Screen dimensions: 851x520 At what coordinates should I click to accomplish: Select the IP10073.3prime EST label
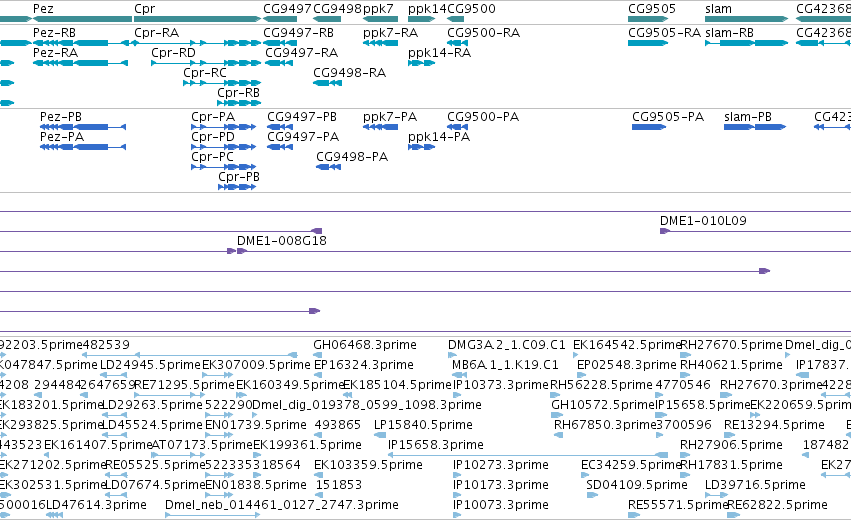point(500,505)
